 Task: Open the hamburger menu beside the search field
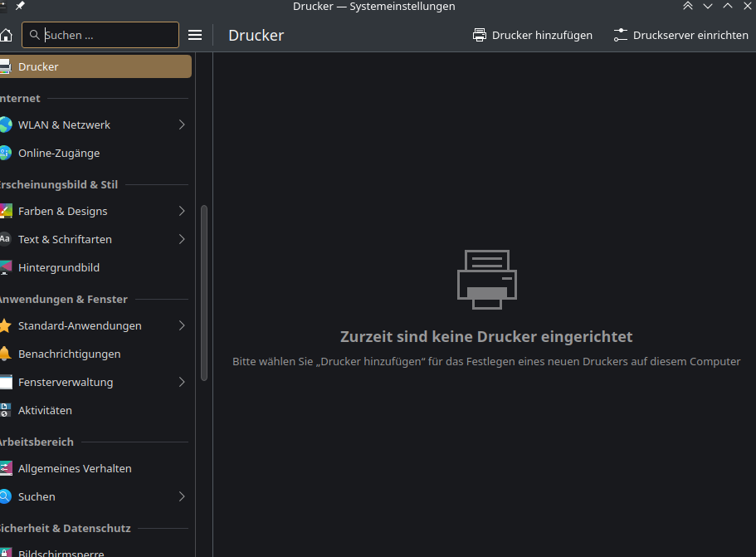click(194, 35)
